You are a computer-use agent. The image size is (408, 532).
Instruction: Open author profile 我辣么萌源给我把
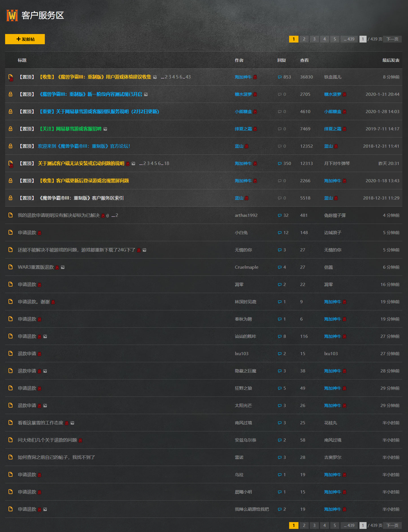point(252,509)
